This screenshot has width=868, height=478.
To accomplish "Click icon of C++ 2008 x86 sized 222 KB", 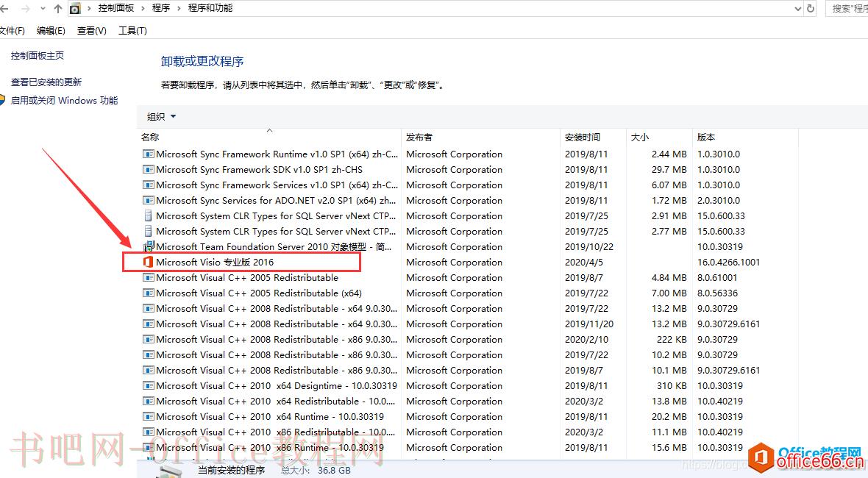I will click(148, 339).
